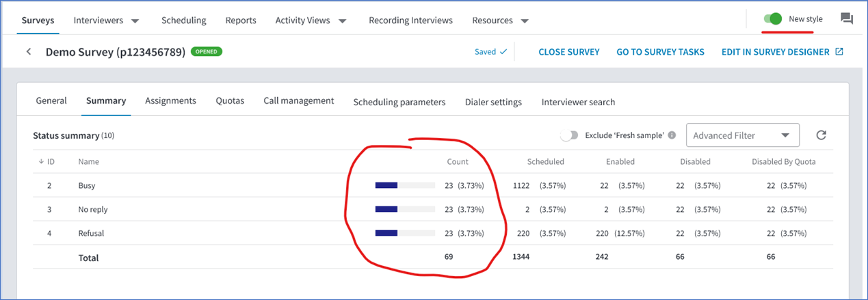Click the OPENED status badge
The width and height of the screenshot is (868, 300).
click(x=207, y=51)
